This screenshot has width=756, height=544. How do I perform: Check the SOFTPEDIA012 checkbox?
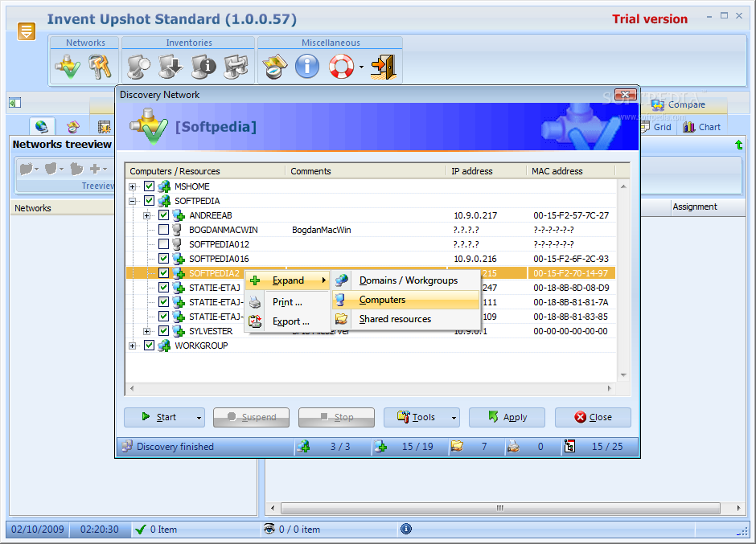(163, 243)
